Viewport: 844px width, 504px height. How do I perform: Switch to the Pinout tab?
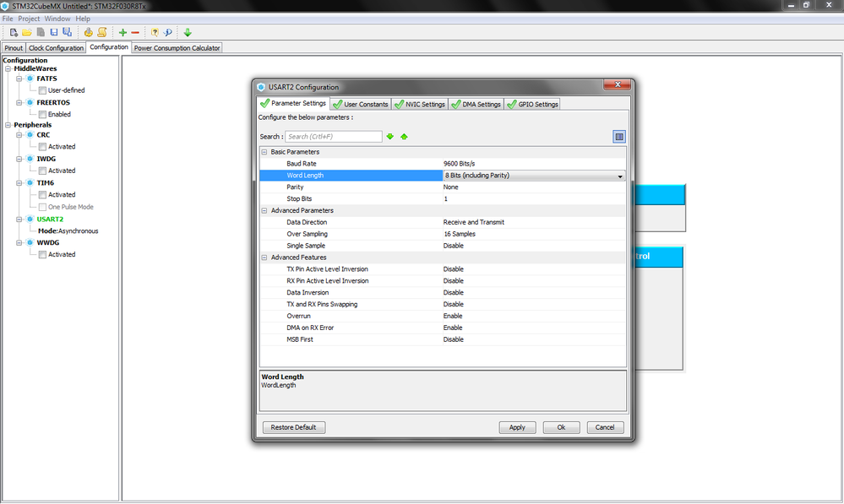[14, 48]
